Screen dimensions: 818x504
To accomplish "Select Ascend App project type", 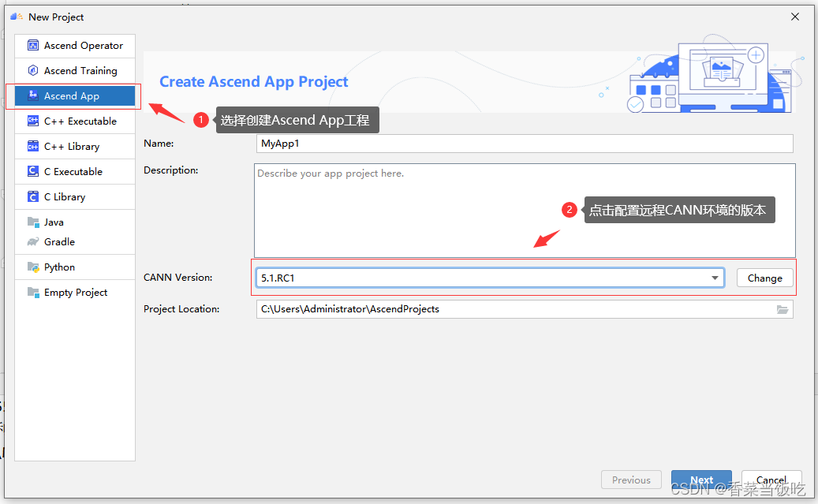I will [75, 95].
